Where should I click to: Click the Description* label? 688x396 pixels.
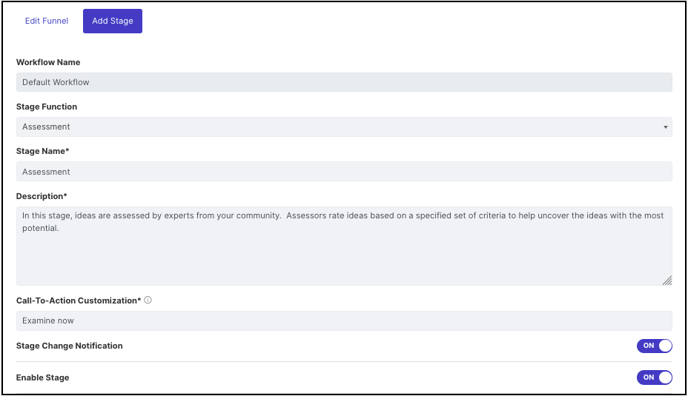(x=42, y=196)
